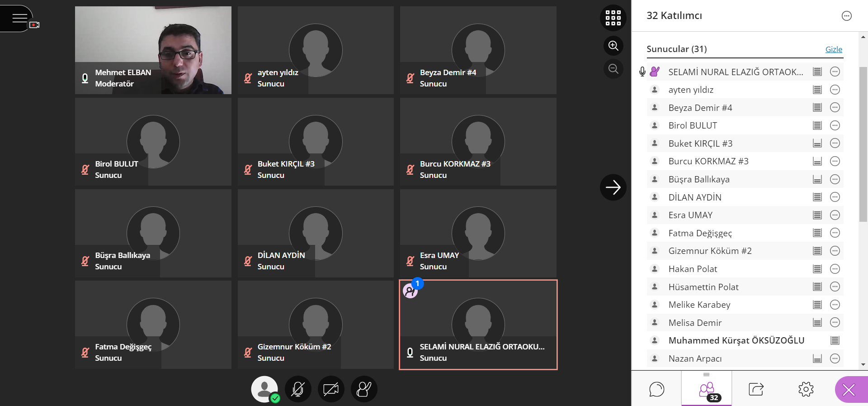Open options menu for Nazan Arpacı
The width and height of the screenshot is (868, 406).
835,358
